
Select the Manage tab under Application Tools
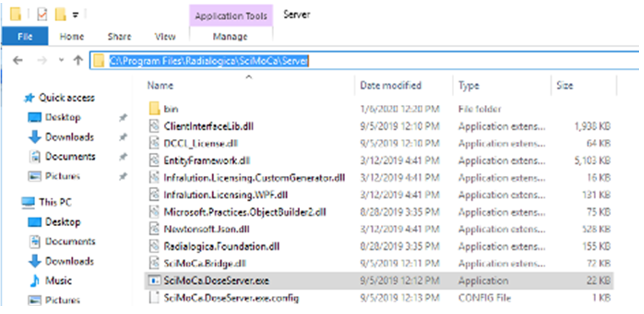tap(230, 36)
